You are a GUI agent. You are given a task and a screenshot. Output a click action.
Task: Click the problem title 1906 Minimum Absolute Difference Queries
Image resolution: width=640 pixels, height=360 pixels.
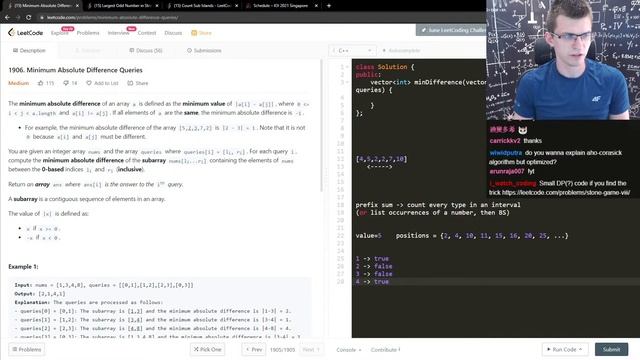point(76,70)
